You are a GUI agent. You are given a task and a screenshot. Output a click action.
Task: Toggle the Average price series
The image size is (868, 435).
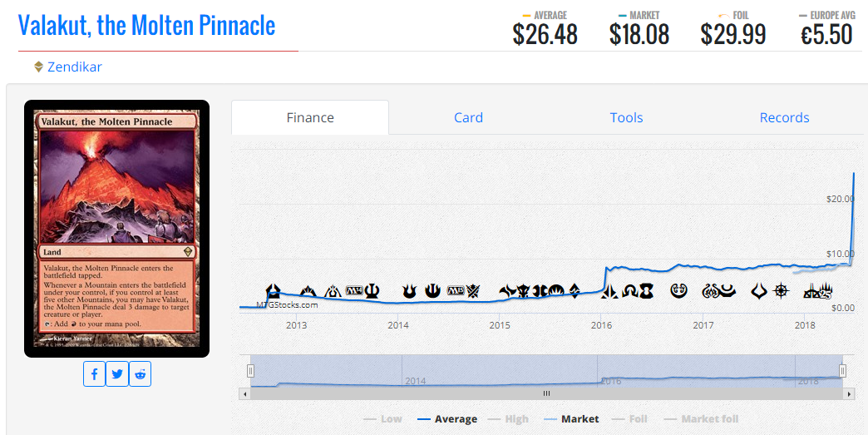click(x=447, y=419)
